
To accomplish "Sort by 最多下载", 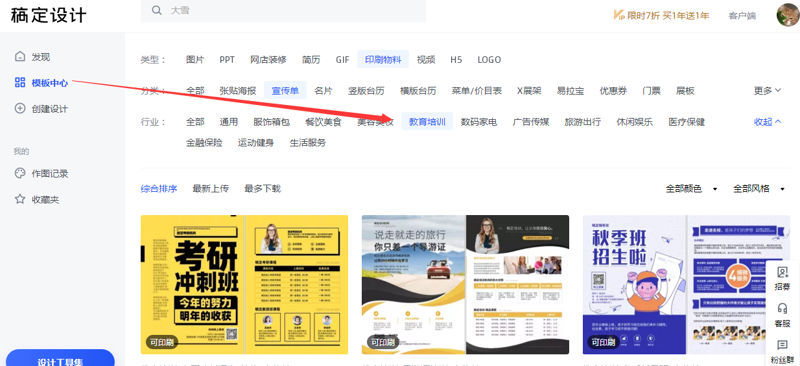I will pyautogui.click(x=262, y=189).
